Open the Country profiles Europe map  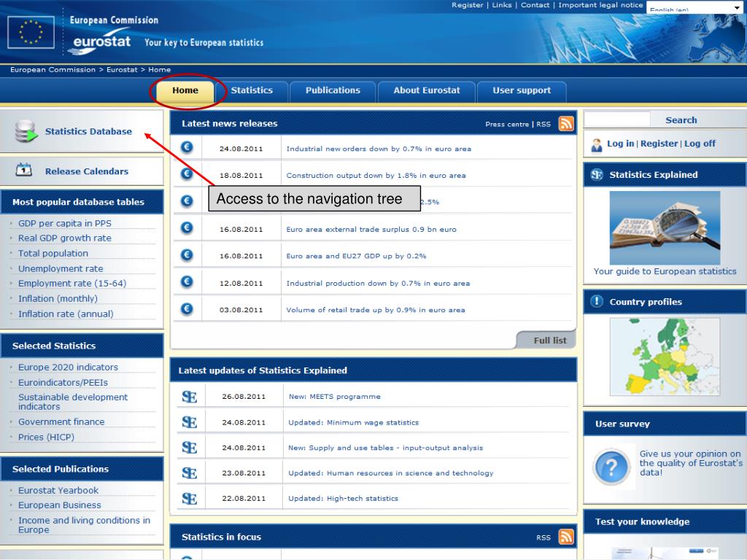(665, 357)
